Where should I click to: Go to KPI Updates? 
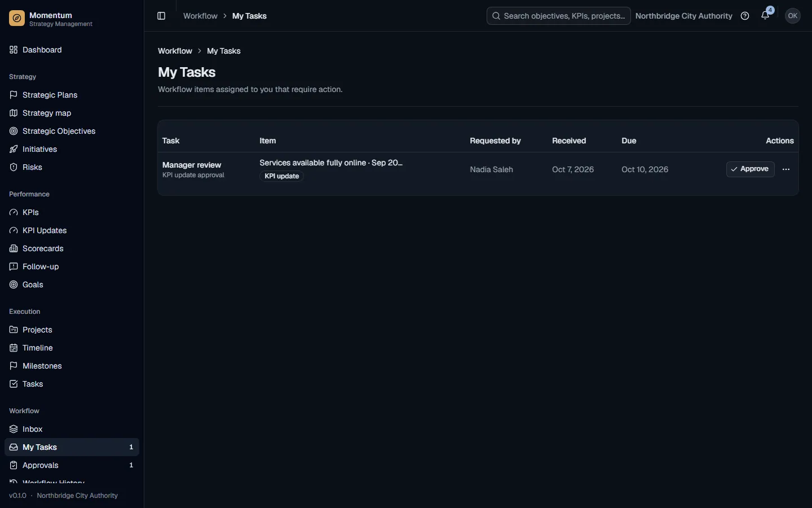point(72,230)
